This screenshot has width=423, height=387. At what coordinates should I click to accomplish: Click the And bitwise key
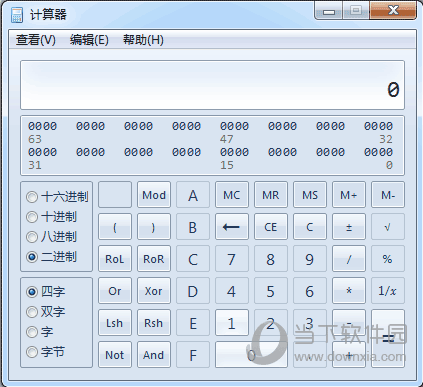[x=154, y=355]
